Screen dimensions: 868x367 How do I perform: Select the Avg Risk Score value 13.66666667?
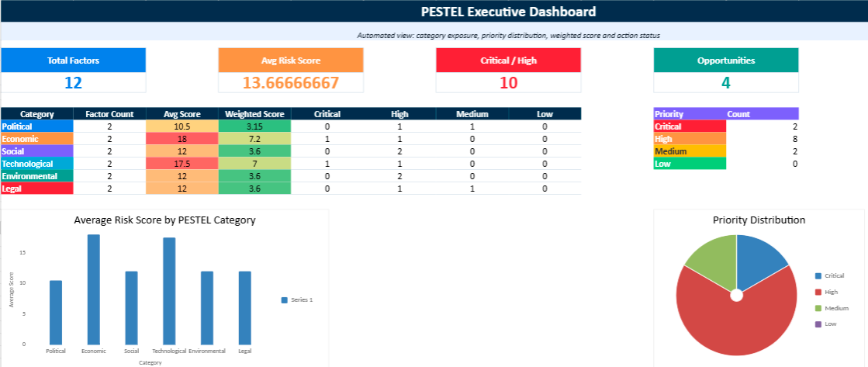click(x=290, y=83)
